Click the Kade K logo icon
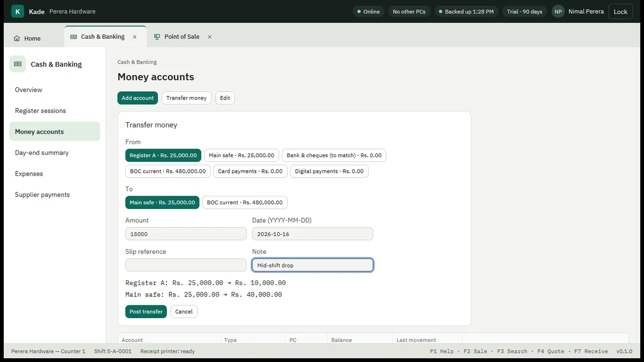Screen dimensions: 644x362 click(x=17, y=11)
